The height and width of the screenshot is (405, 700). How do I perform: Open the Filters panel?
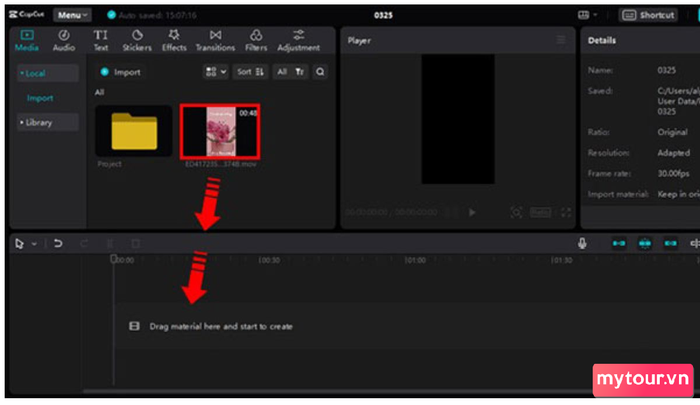coord(256,40)
